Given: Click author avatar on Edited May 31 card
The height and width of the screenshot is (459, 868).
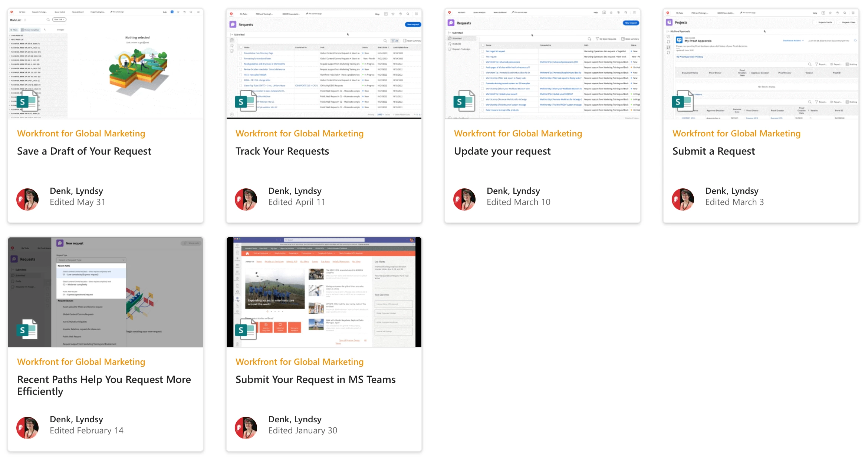Looking at the screenshot, I should [27, 199].
